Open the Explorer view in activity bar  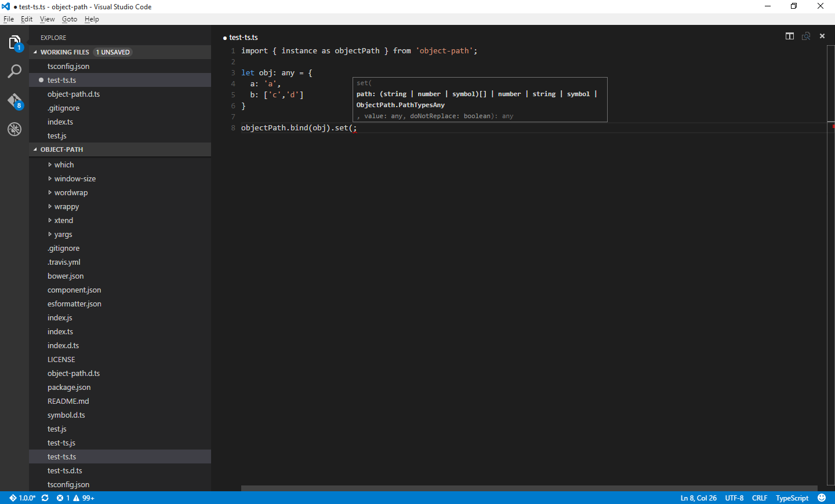(x=14, y=43)
